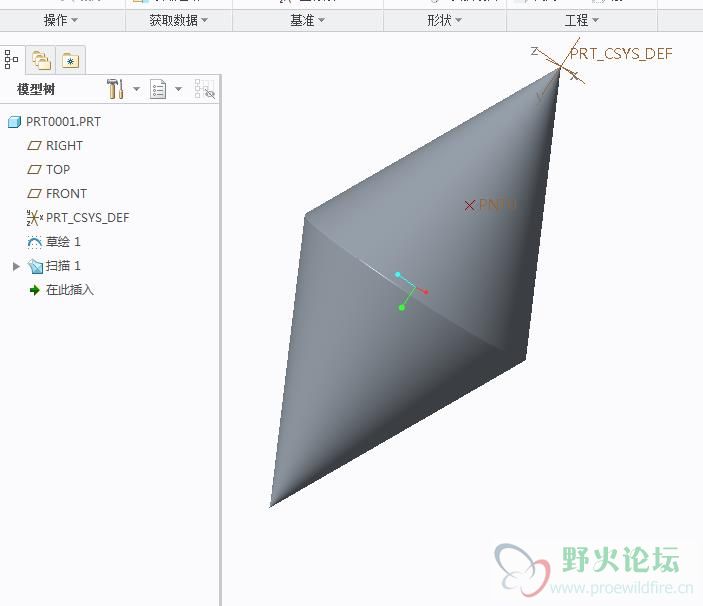Click the green insert-here arrow icon
This screenshot has width=703, height=606.
point(35,290)
